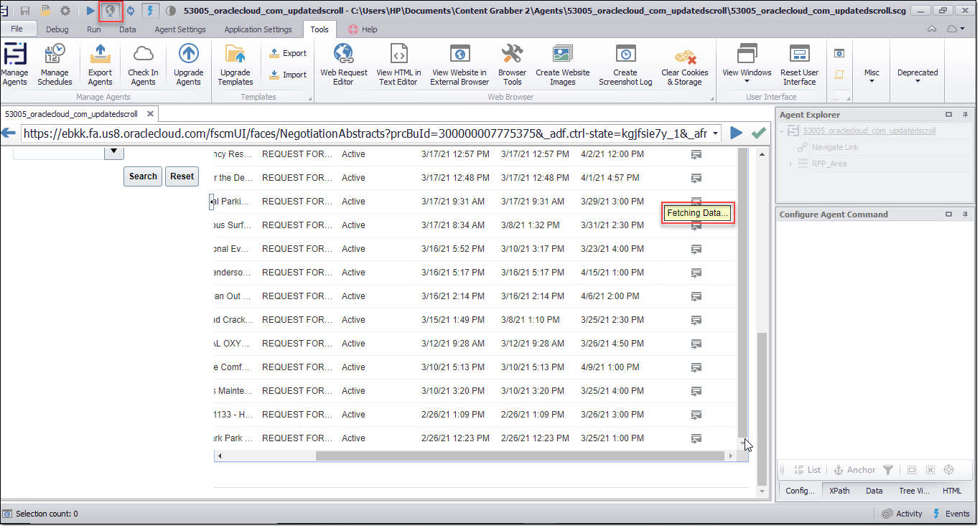This screenshot has height=528, width=980.
Task: Open View Website in External Browser
Action: (459, 63)
